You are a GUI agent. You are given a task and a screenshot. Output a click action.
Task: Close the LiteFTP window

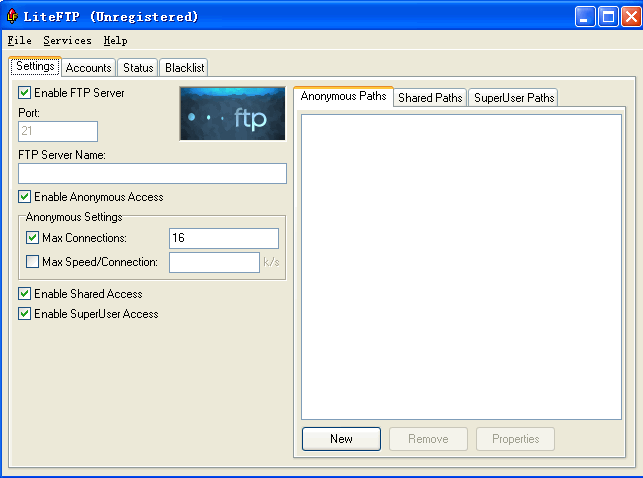631,17
